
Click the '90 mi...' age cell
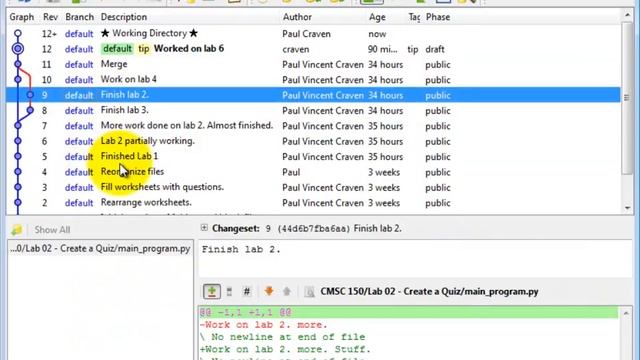pos(382,49)
